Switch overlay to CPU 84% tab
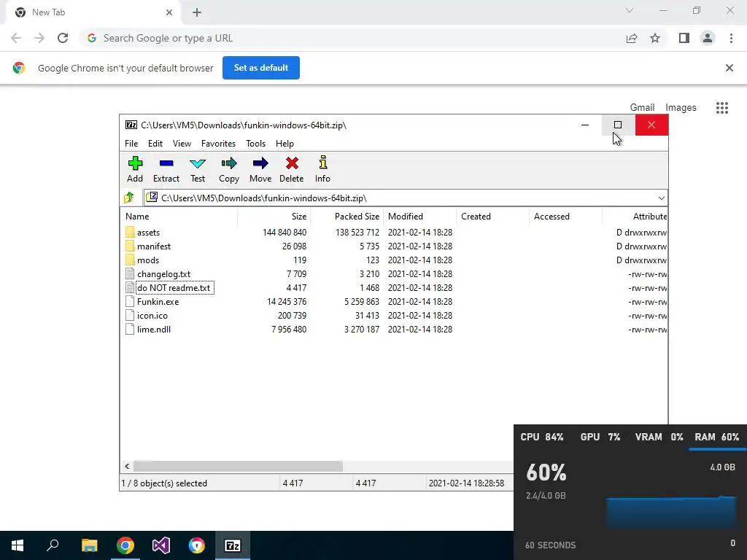 pyautogui.click(x=542, y=437)
